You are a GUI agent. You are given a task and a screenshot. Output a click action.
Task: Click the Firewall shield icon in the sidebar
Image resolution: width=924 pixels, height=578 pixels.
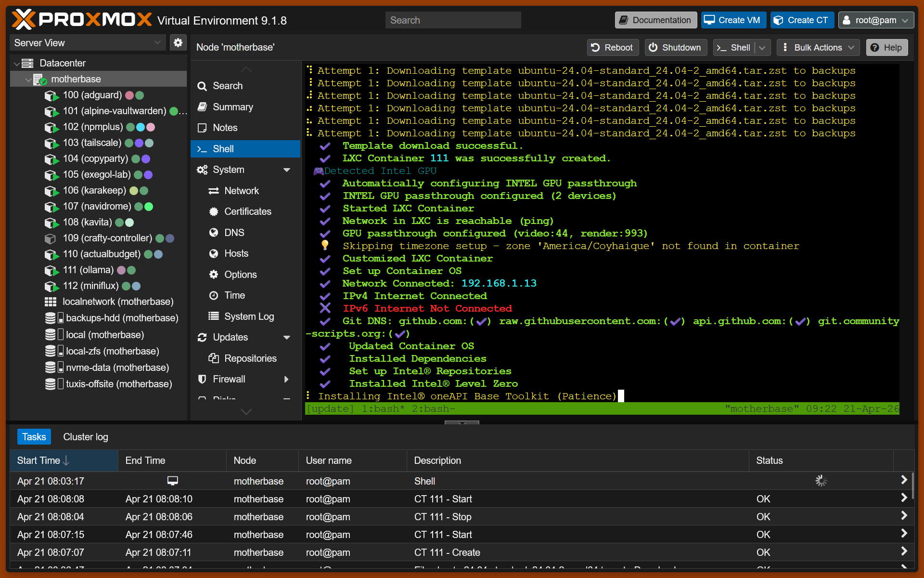point(202,379)
